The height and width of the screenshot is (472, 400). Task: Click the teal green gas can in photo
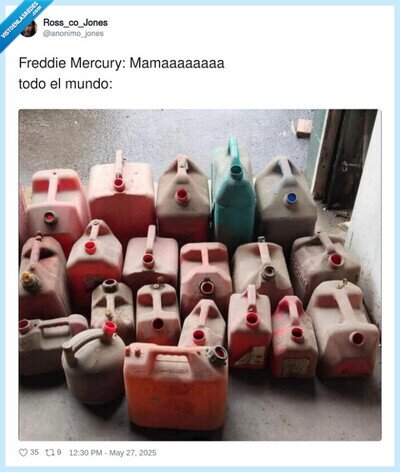coord(234,193)
